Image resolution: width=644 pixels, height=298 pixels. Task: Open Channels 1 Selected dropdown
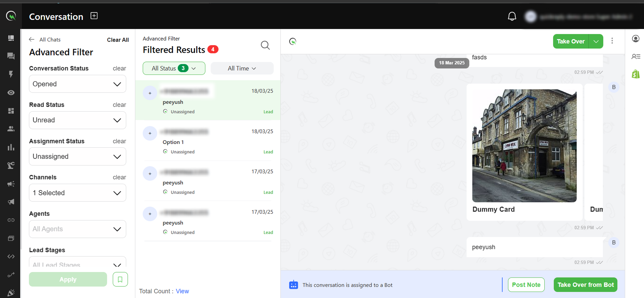(78, 193)
